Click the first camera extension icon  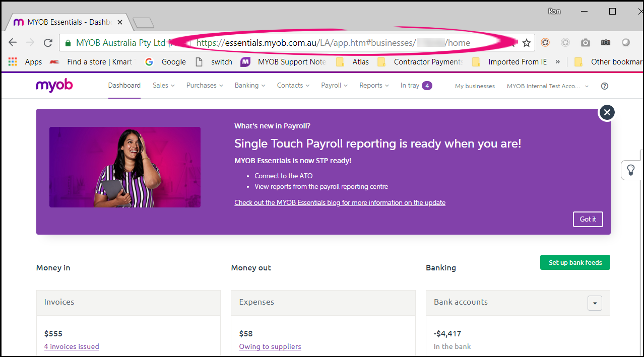[585, 43]
